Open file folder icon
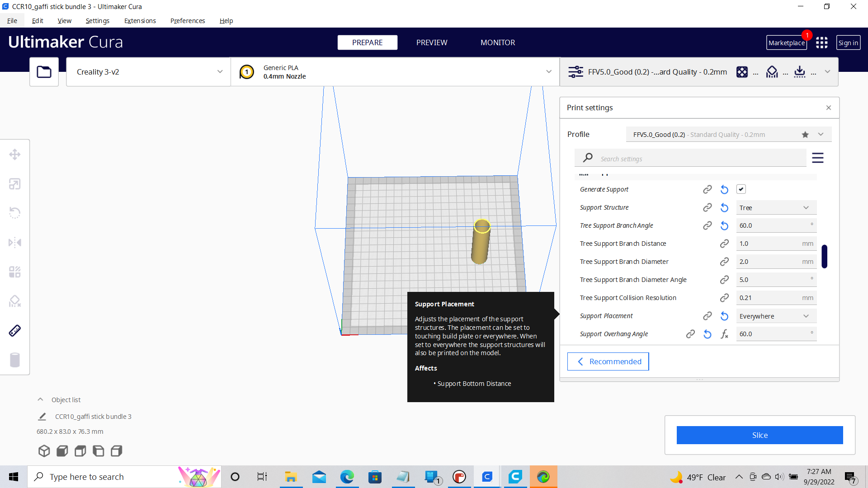The height and width of the screenshot is (488, 868). (x=44, y=72)
